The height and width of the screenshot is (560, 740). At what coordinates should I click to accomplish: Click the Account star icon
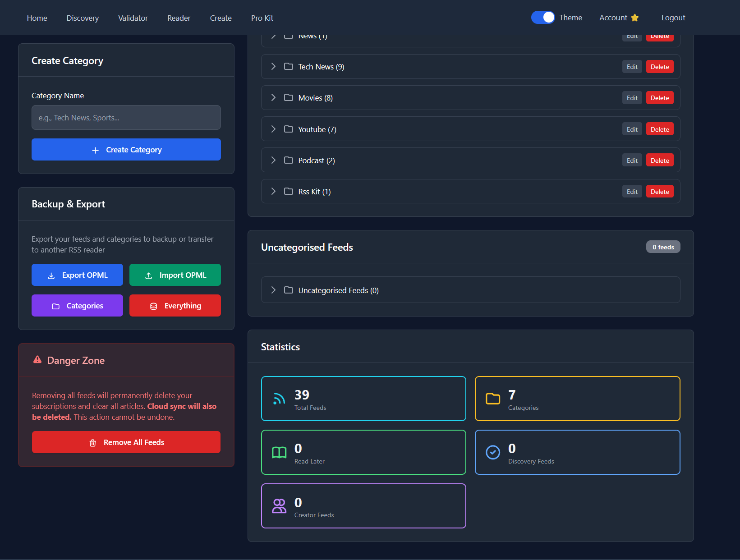coord(635,18)
